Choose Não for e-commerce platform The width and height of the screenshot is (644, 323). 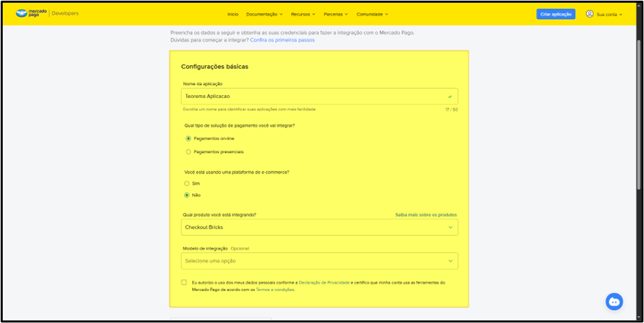coord(187,195)
